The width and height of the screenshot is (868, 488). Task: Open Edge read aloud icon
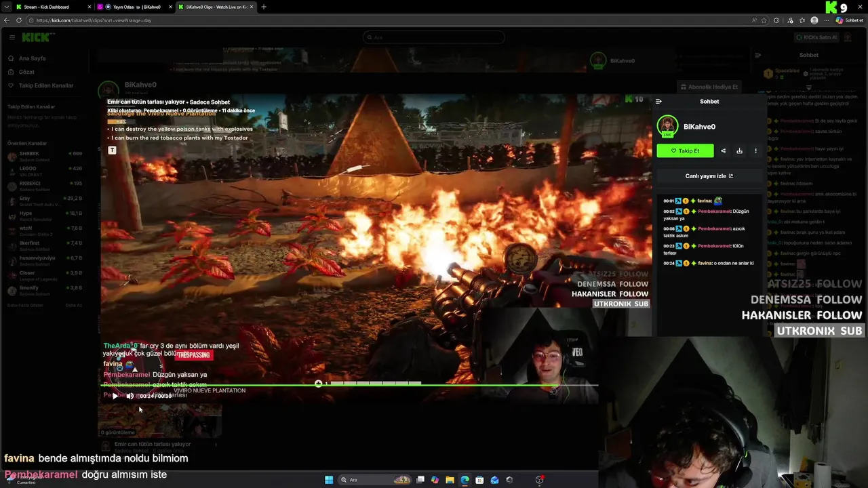click(x=754, y=20)
